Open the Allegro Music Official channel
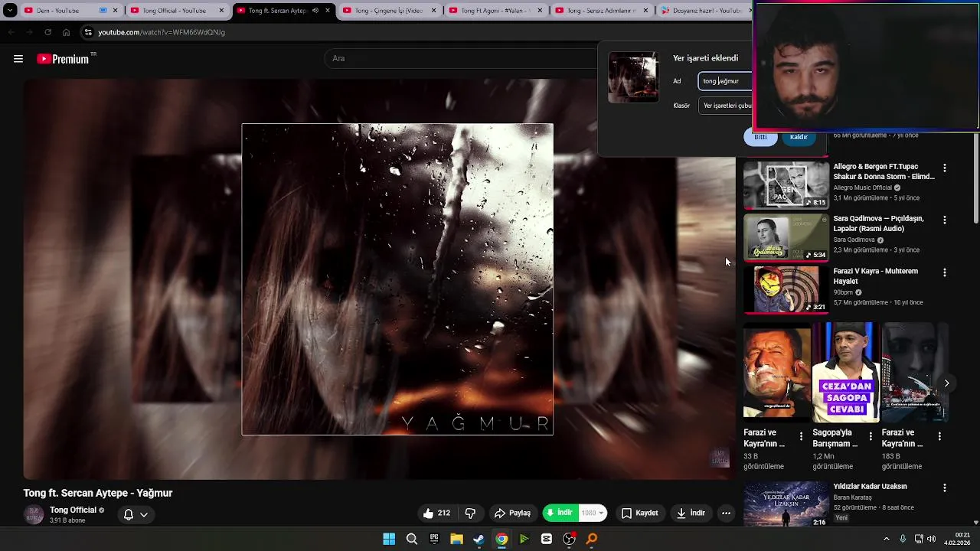The width and height of the screenshot is (980, 551). coord(863,187)
